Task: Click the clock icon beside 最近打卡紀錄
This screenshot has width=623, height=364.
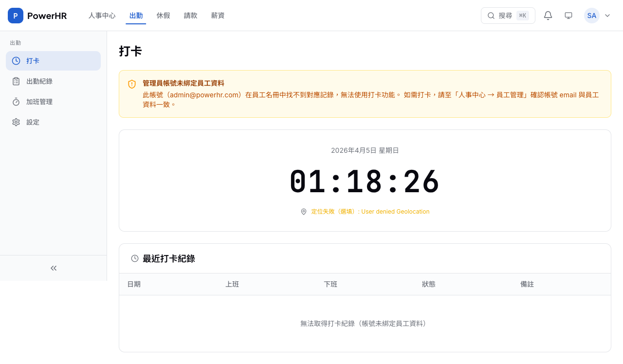Action: 134,258
